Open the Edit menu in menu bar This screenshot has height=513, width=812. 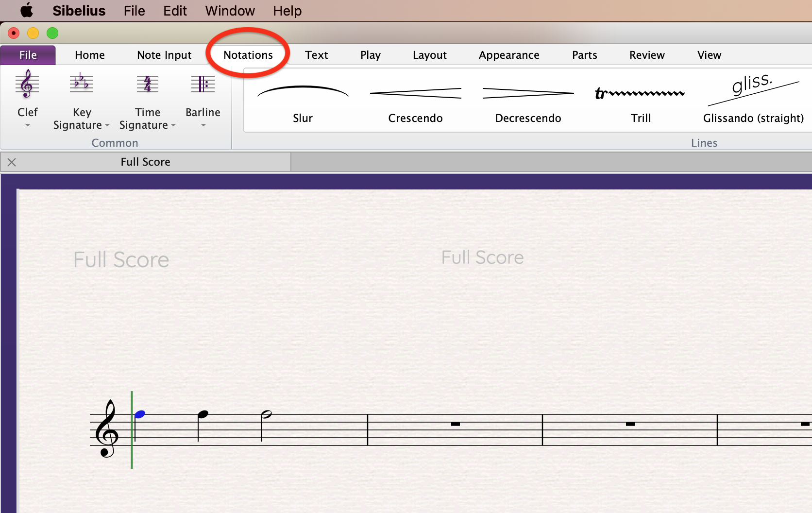(175, 11)
